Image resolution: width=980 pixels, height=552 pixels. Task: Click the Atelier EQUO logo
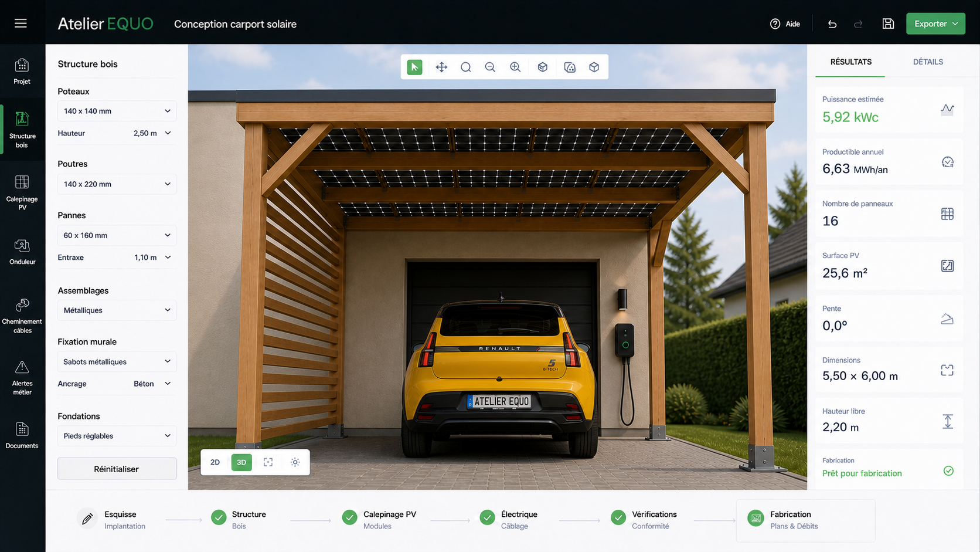106,23
